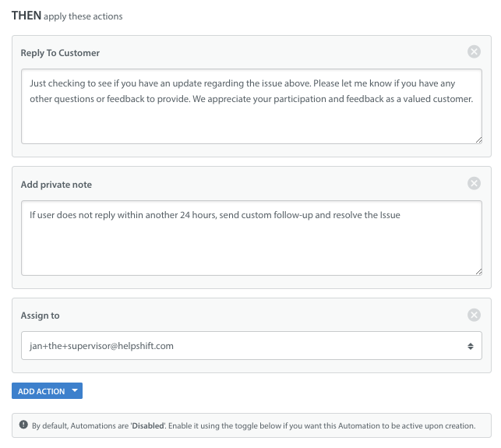This screenshot has height=448, width=501.
Task: Remove the Add private note action
Action: coord(474,184)
